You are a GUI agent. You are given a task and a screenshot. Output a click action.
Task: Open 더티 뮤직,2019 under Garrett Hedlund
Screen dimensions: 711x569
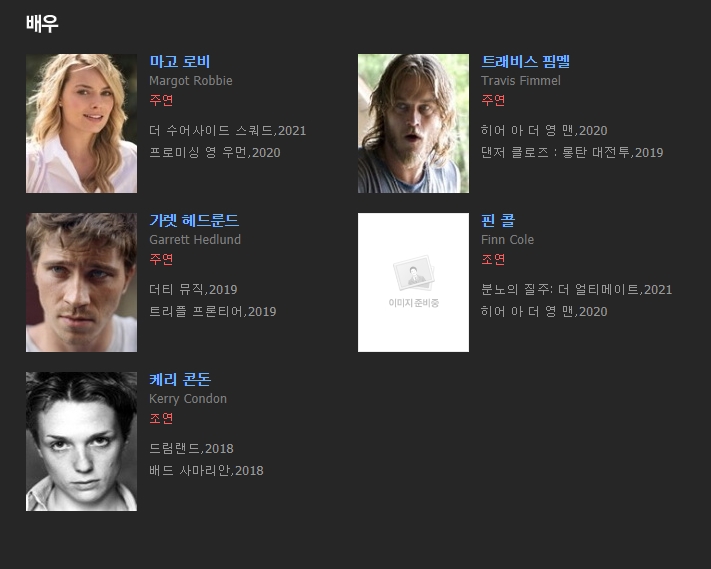point(193,290)
